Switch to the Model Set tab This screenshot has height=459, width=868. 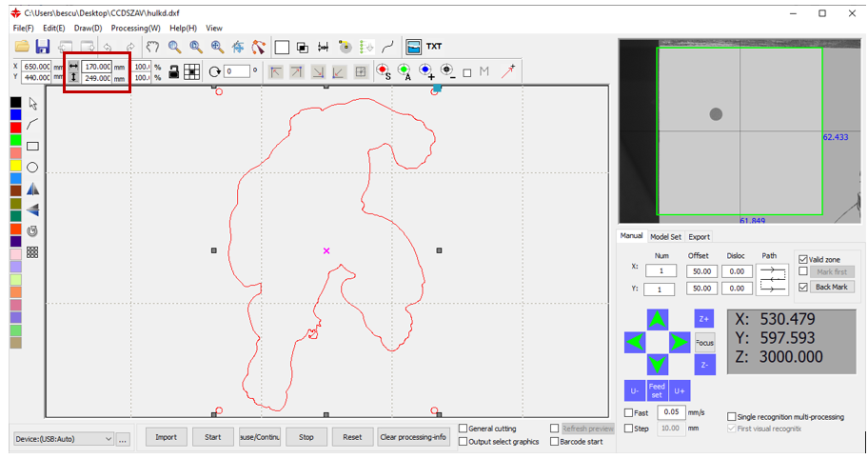click(x=665, y=236)
